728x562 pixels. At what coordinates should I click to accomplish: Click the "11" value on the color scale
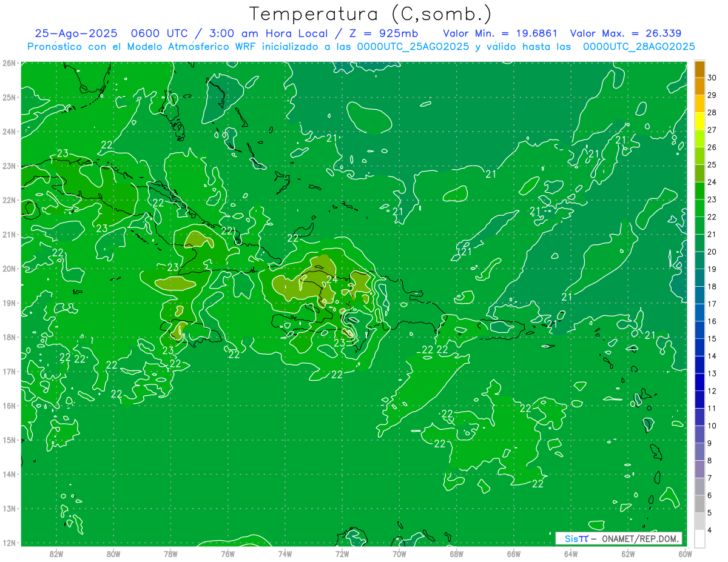pos(712,408)
